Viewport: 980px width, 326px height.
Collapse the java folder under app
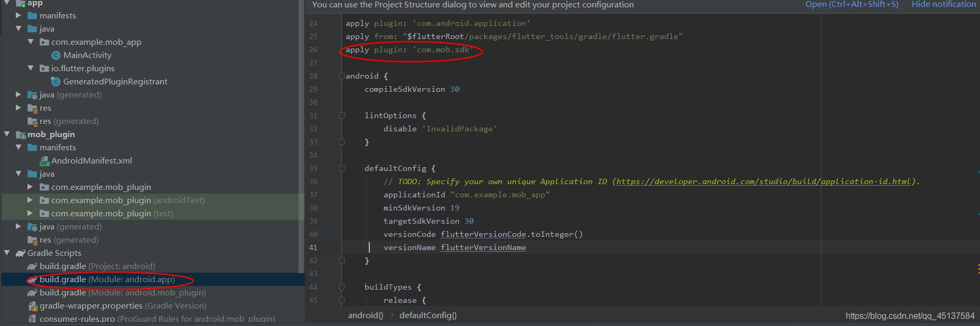pyautogui.click(x=18, y=28)
